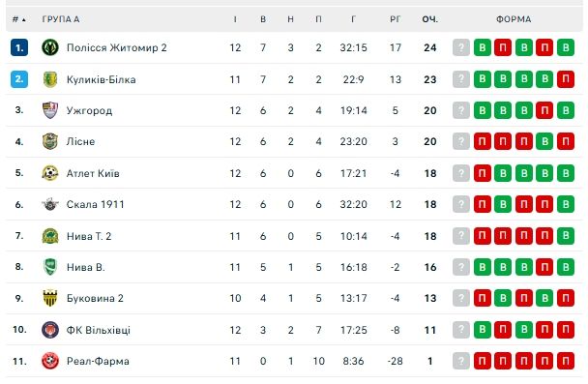Viewport: 588px width, 384px height.
Task: Click the Реал-Фарма red club logo
Action: tap(50, 361)
